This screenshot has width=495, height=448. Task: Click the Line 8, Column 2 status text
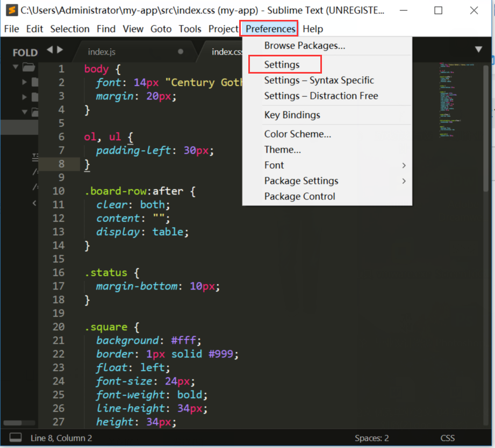tap(61, 438)
